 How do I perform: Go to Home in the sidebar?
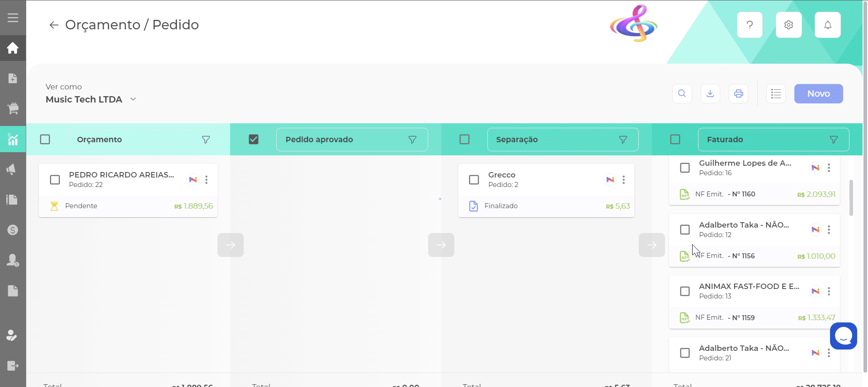click(x=13, y=48)
